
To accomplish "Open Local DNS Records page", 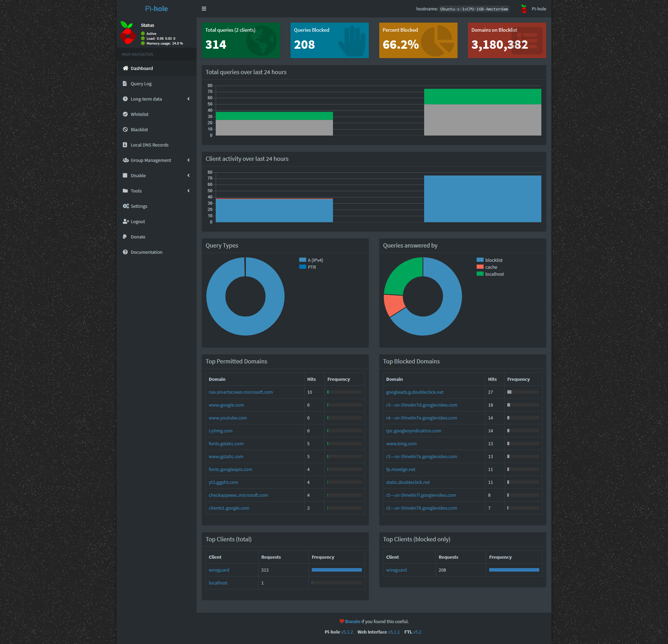I will pyautogui.click(x=157, y=145).
